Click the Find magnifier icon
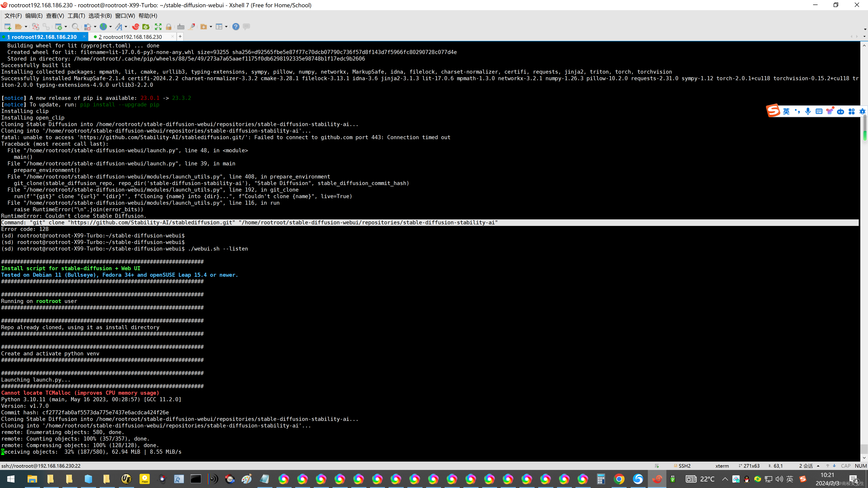The image size is (868, 488). pos(75,27)
